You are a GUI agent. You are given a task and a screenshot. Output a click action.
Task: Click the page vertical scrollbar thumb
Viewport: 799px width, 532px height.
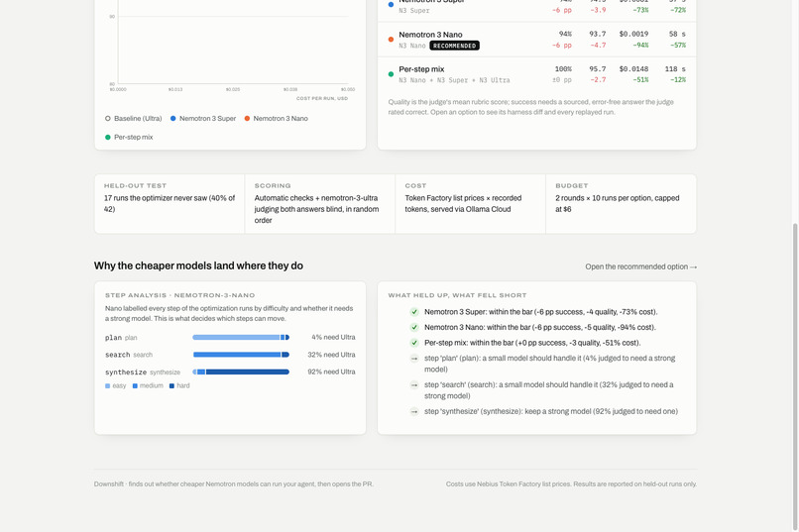tap(795, 376)
